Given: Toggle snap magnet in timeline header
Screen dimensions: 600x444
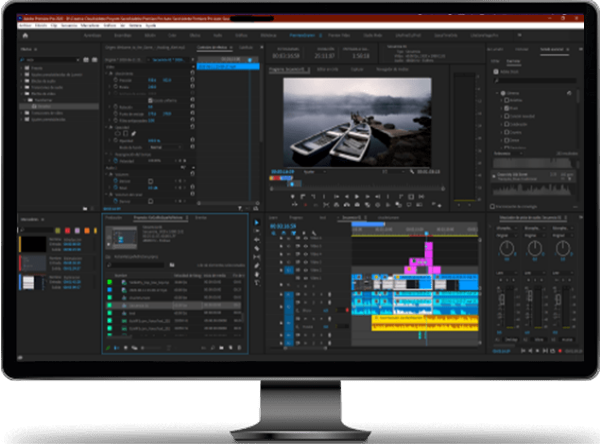Looking at the screenshot, I should (x=284, y=233).
